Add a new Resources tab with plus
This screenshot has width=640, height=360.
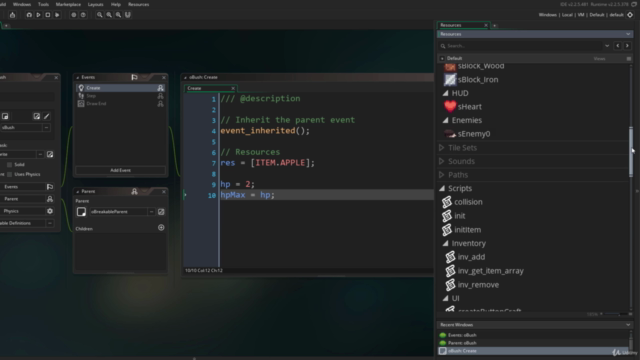495,25
